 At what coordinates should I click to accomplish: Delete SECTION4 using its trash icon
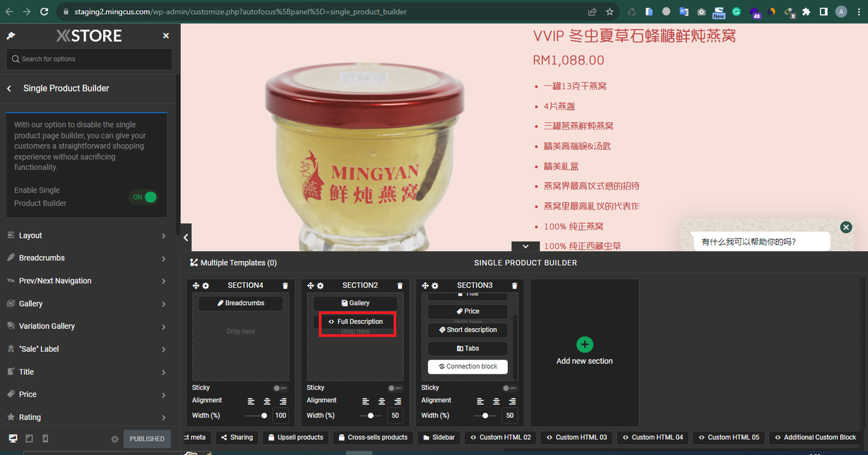(285, 285)
